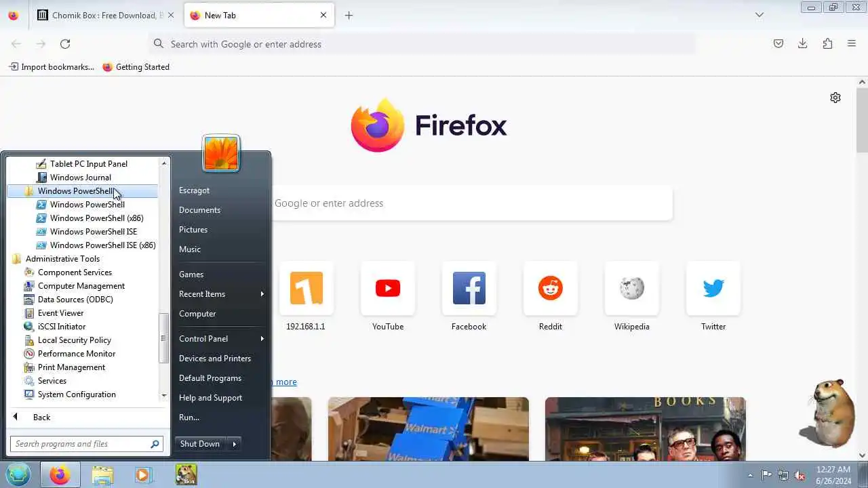Reload the current page

(x=65, y=44)
